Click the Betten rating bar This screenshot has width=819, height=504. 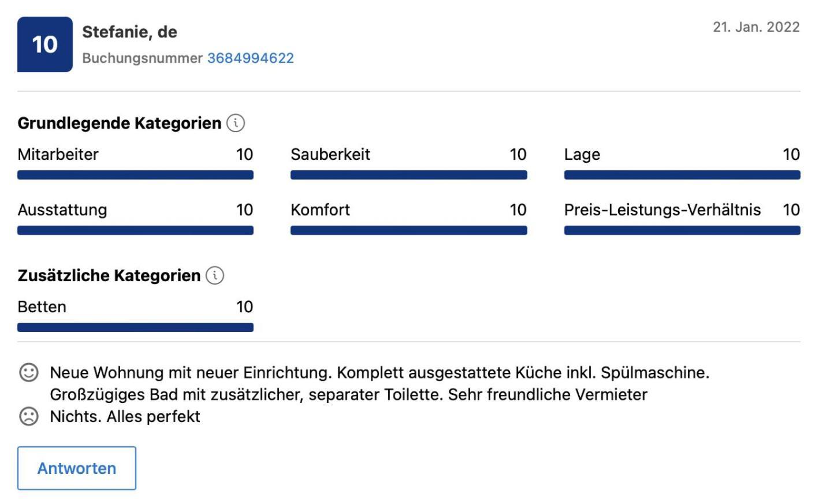135,327
